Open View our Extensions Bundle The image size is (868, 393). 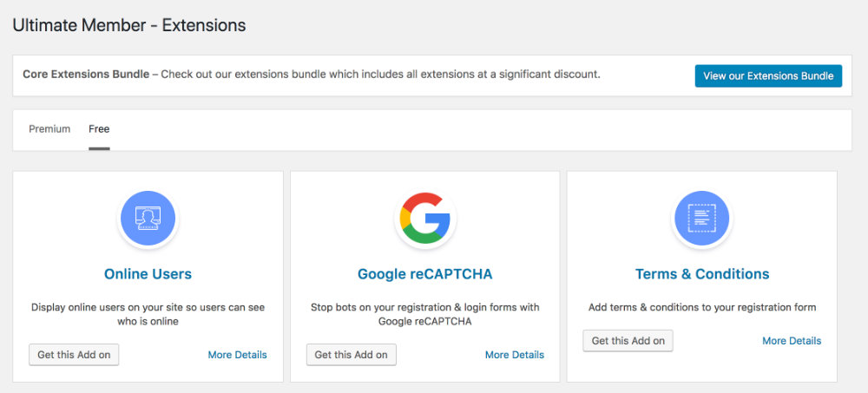click(x=768, y=75)
